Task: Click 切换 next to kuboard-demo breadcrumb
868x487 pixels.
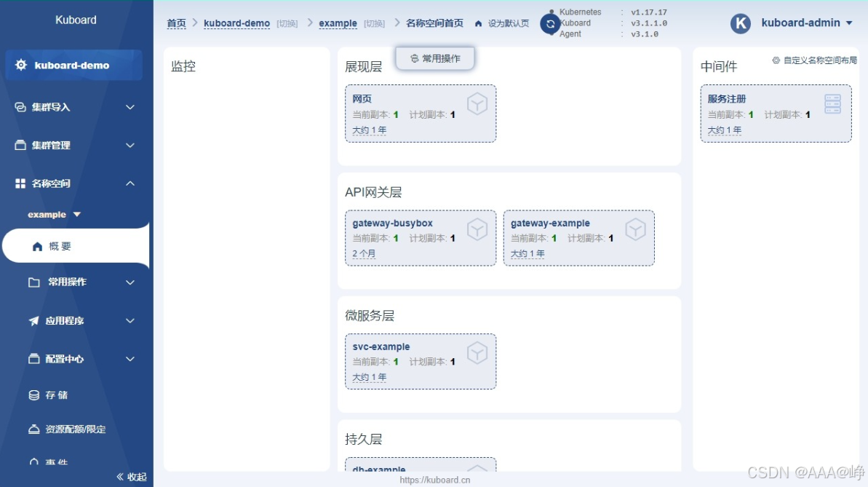Action: (x=287, y=23)
